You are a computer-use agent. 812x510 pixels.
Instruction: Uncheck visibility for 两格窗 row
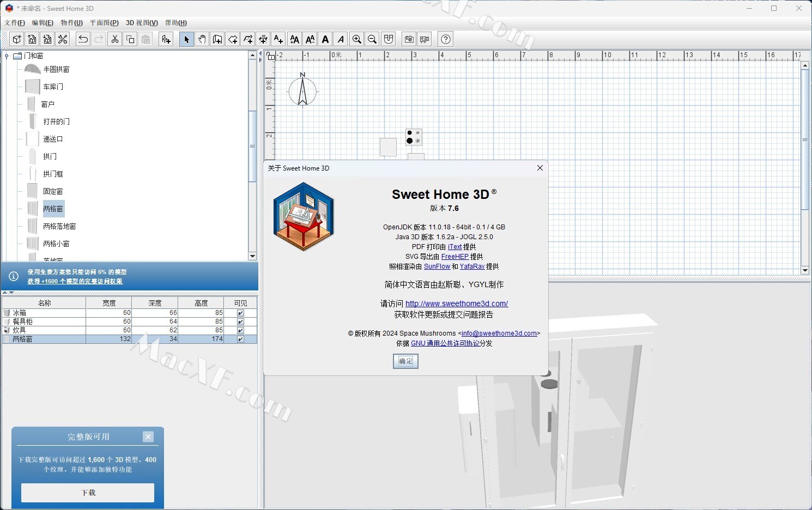coord(240,339)
